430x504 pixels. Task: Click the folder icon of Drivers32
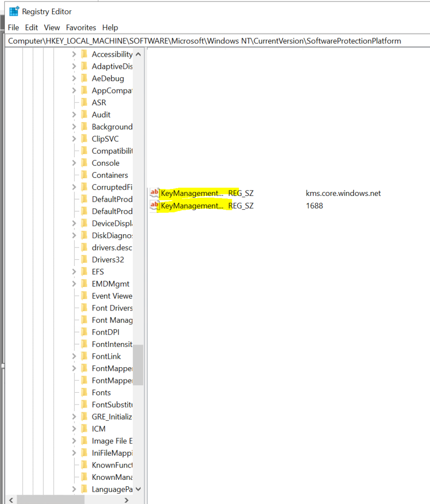coord(84,259)
